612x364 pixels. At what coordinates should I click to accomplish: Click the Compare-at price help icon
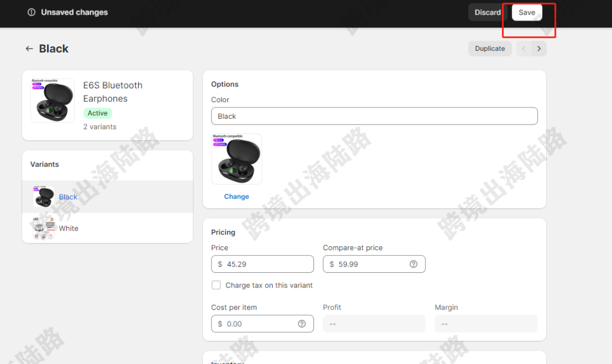click(x=413, y=264)
